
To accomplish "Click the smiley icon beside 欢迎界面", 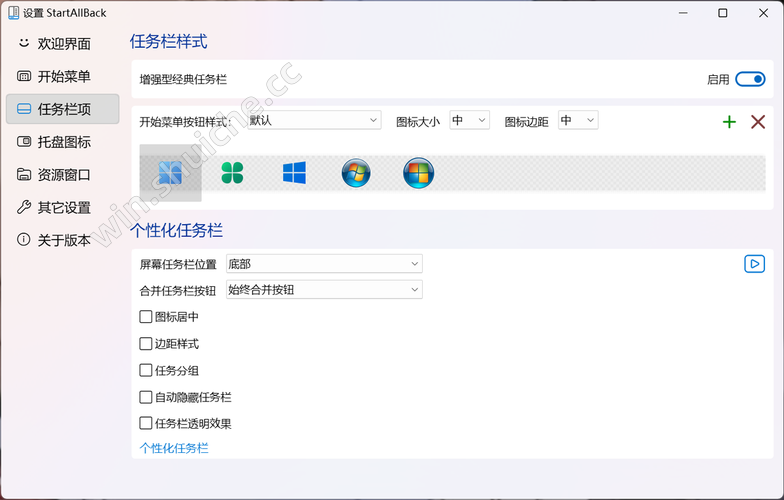I will pos(24,44).
